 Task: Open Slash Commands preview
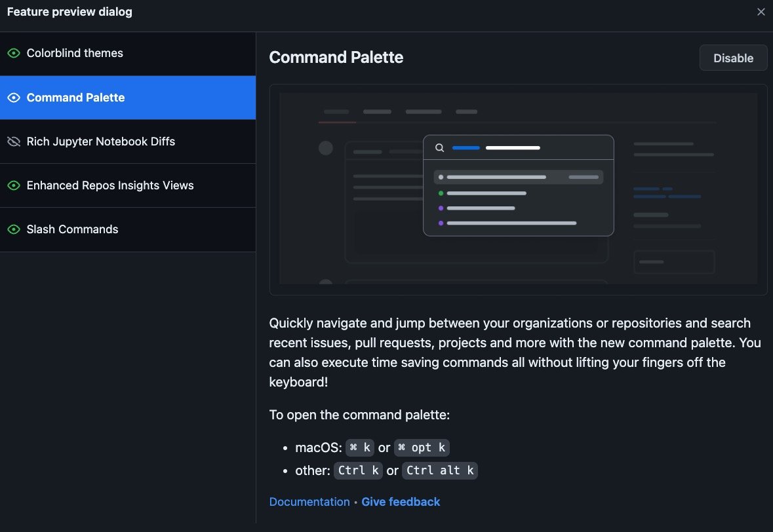click(x=128, y=229)
